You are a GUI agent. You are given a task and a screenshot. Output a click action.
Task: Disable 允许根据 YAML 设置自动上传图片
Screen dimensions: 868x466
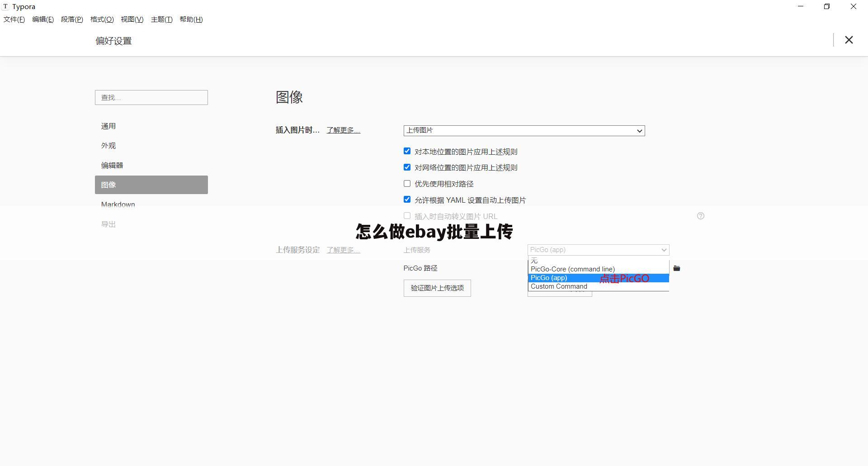[407, 199]
